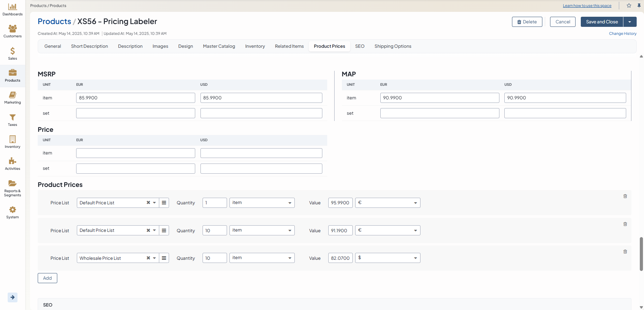Open list picker for Wholesale Price List
644x310 pixels.
164,258
